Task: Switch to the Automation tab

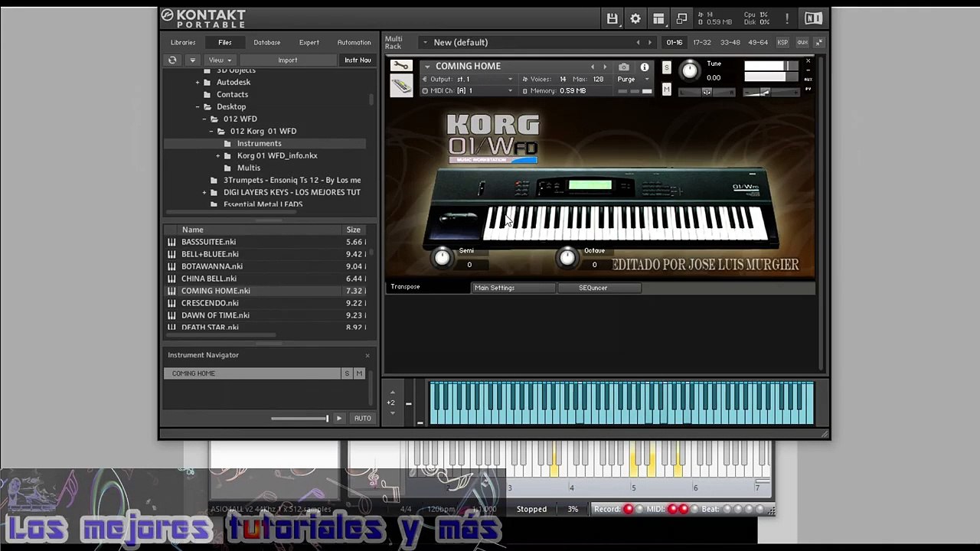Action: (x=354, y=43)
